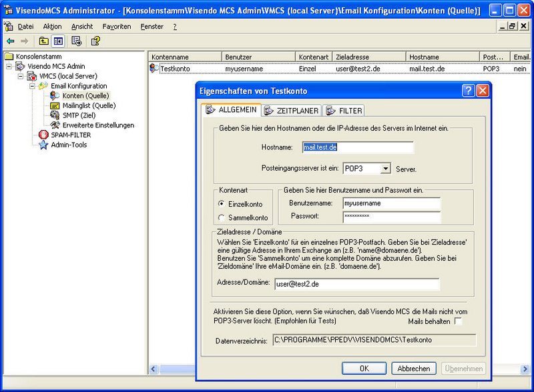Viewport: 534px width, 392px height.
Task: Open the Posteingangsserver POP3 dropdown
Action: [386, 168]
